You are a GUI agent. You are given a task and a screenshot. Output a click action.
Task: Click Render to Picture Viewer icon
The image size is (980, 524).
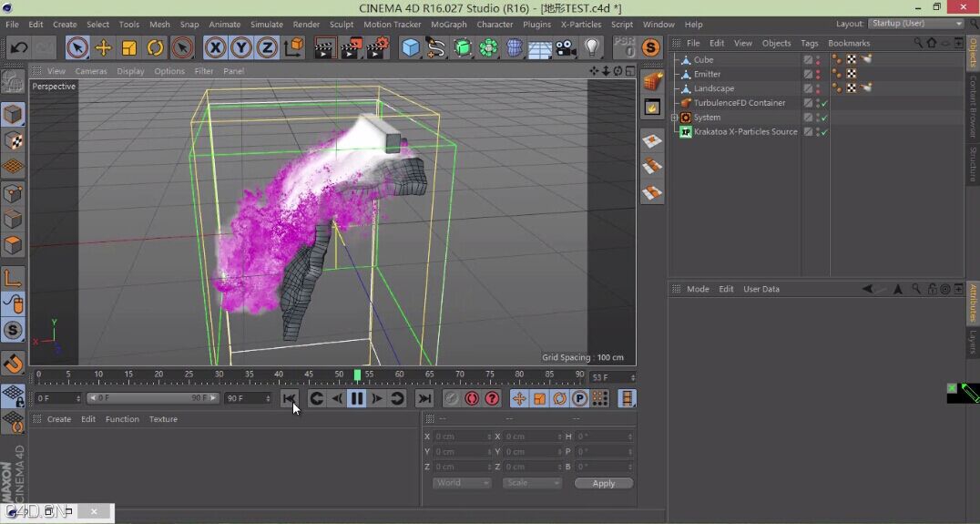coord(352,47)
